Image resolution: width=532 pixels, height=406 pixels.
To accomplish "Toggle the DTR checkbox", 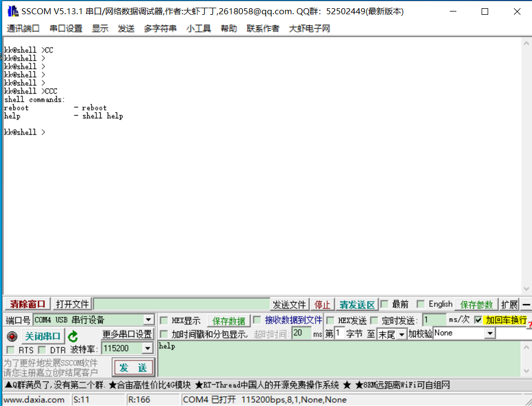I will [42, 350].
